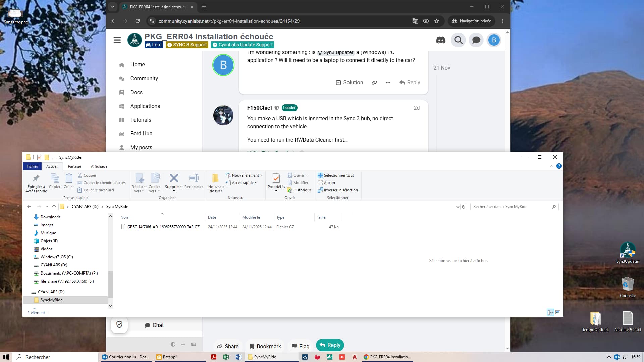Toggle the details view layout button
Viewport: 644px width, 362px height.
point(550,312)
